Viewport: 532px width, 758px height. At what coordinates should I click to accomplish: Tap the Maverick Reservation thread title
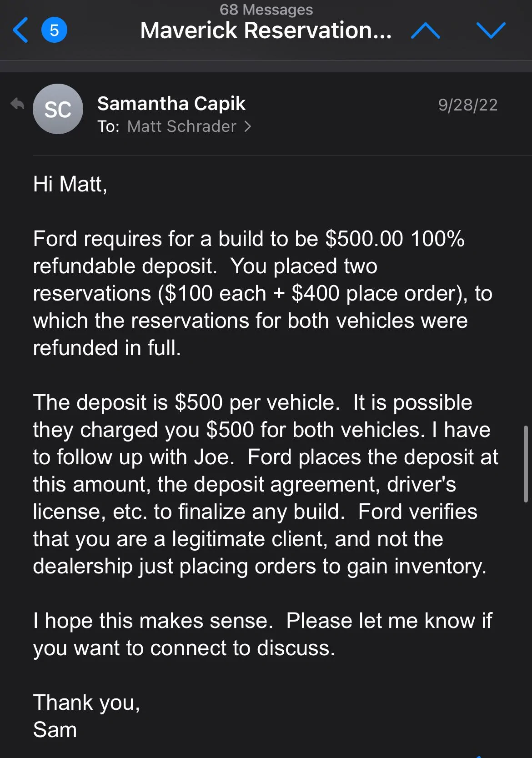point(266,30)
